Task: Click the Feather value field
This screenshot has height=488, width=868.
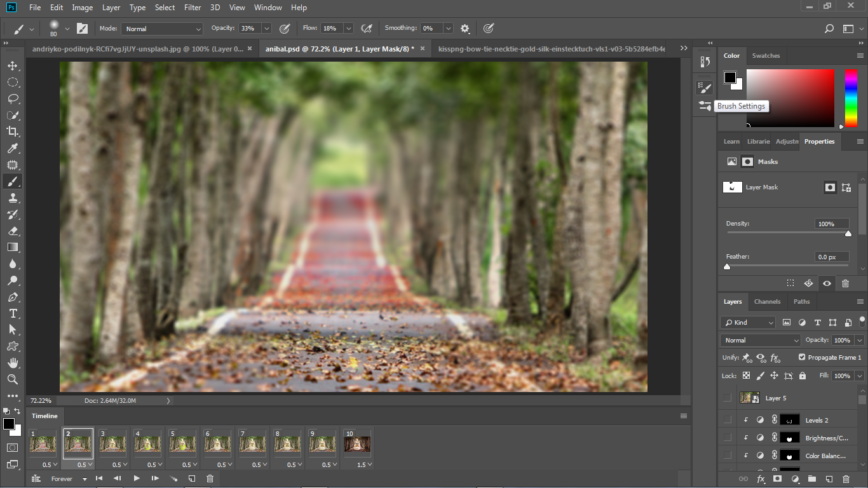Action: click(832, 257)
